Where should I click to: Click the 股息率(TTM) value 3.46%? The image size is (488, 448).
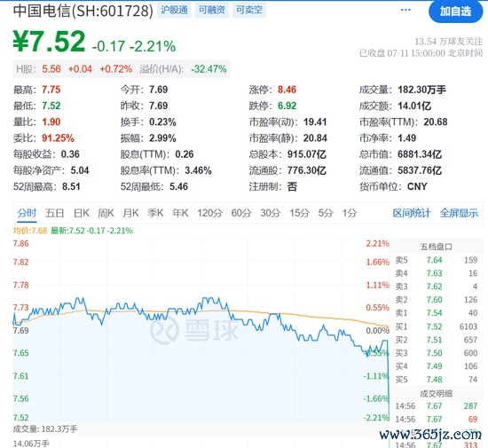(x=198, y=170)
